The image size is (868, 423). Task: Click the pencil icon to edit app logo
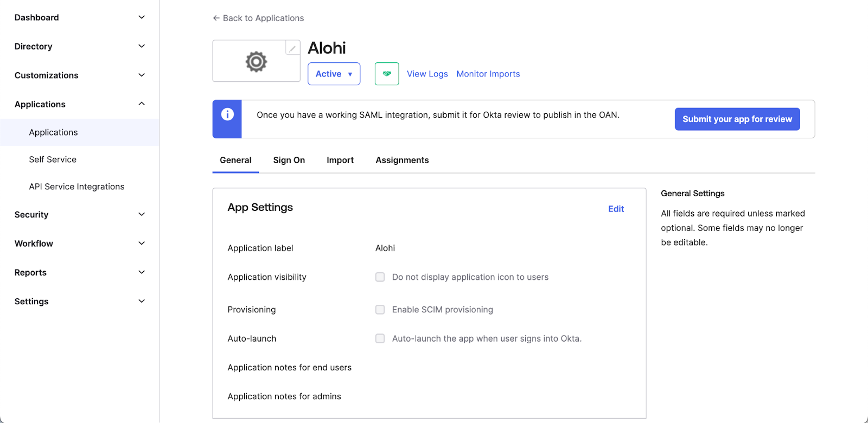pos(292,48)
